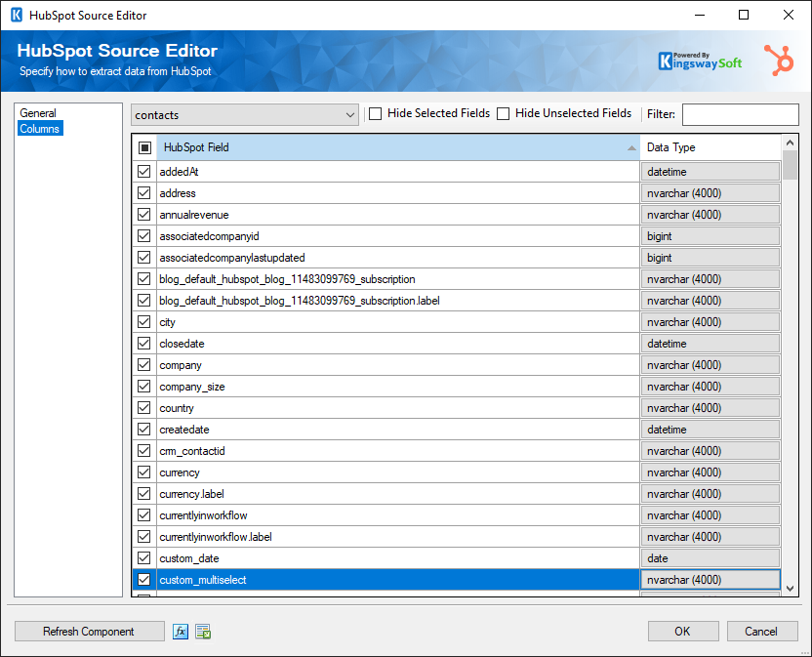
Task: Select the company field row
Action: pyautogui.click(x=398, y=365)
